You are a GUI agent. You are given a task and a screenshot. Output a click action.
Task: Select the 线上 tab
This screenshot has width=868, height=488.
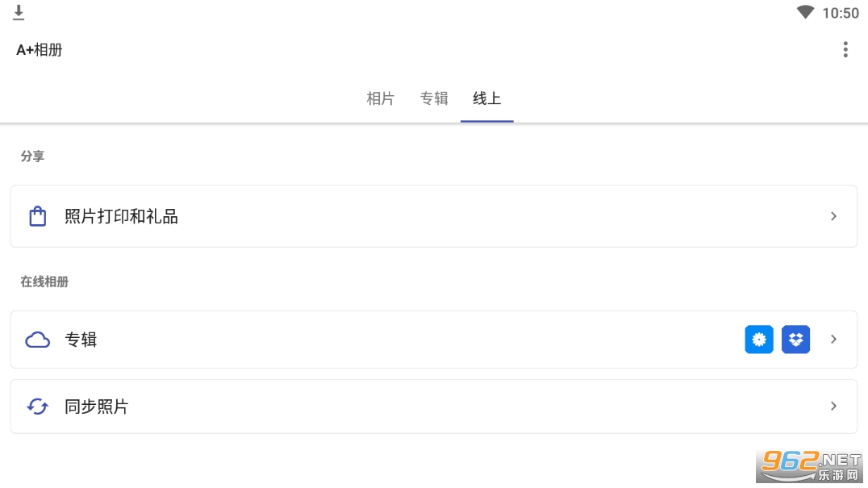[x=486, y=98]
